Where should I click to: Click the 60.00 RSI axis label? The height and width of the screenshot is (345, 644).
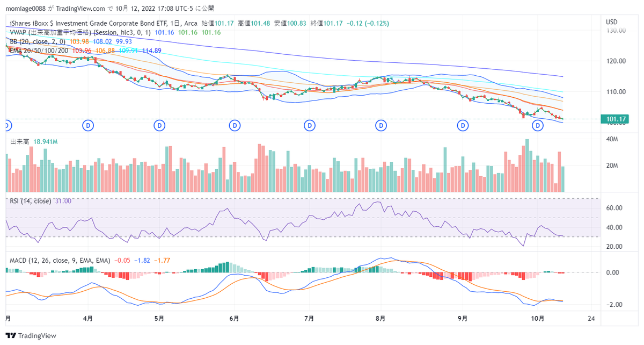615,208
